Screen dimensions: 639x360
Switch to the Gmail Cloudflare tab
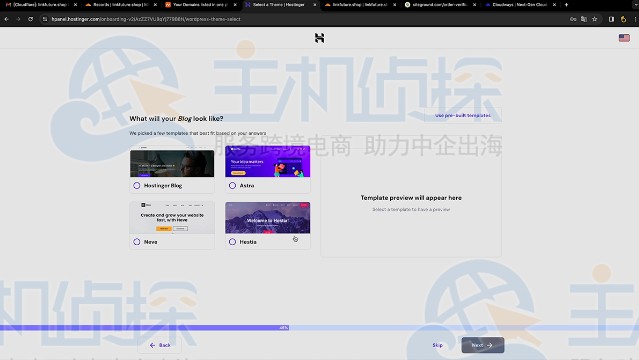pos(40,5)
